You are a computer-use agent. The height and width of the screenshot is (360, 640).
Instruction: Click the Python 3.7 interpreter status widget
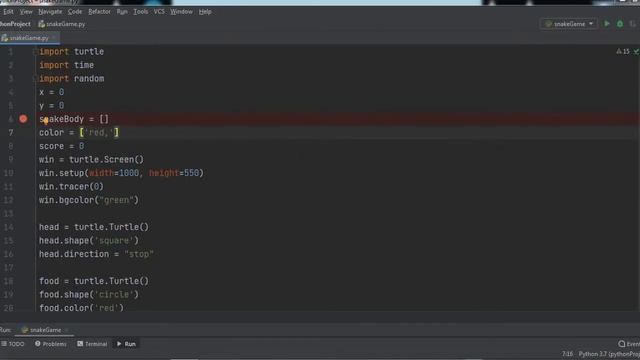click(609, 354)
